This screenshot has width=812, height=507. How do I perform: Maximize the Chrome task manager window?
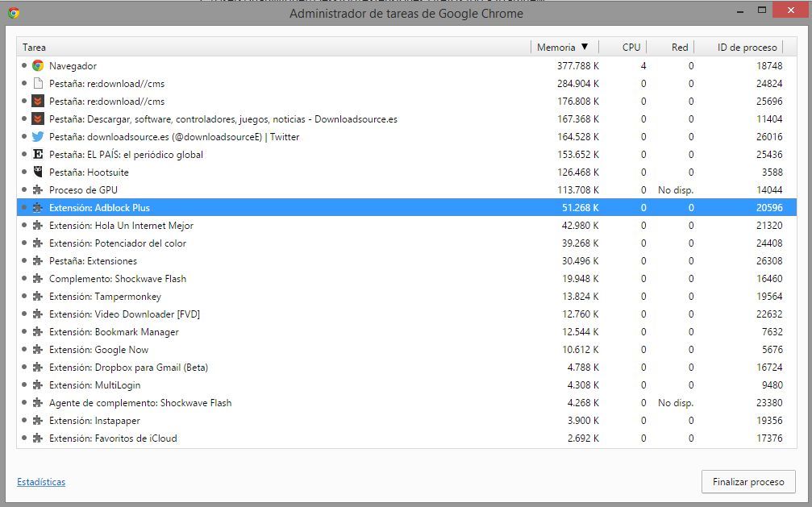coord(762,10)
